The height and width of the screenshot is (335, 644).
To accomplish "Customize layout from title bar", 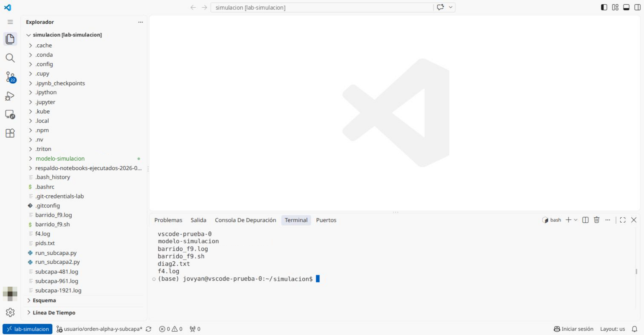I will (615, 7).
